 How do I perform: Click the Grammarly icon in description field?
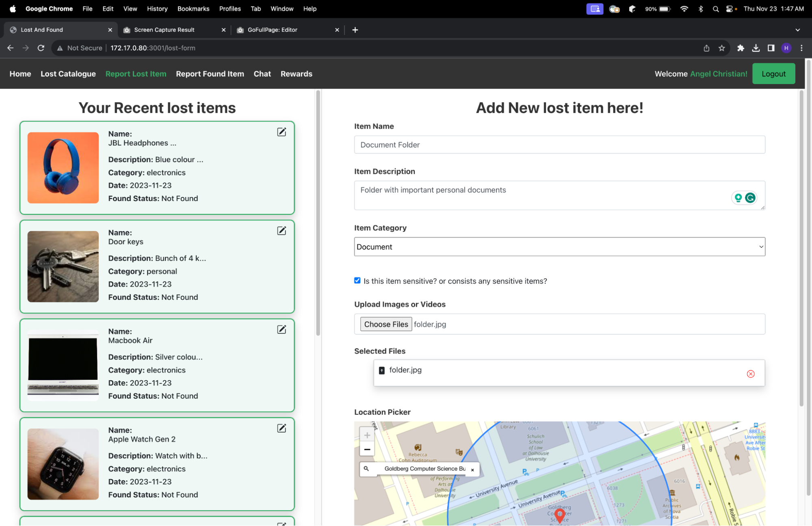click(x=750, y=198)
